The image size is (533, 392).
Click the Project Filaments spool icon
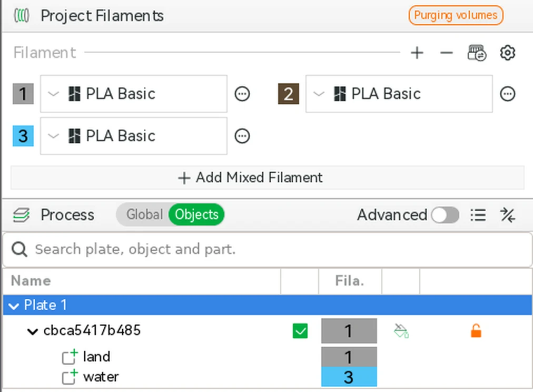(x=22, y=16)
